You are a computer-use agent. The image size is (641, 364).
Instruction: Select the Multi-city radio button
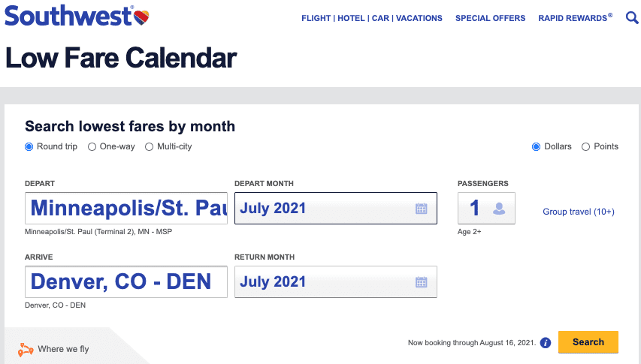click(150, 146)
